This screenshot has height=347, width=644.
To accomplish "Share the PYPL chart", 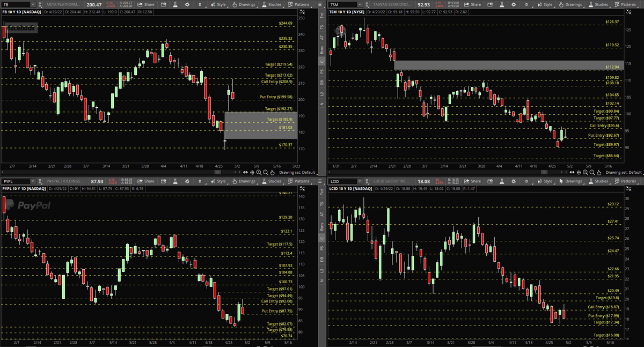I will [146, 181].
